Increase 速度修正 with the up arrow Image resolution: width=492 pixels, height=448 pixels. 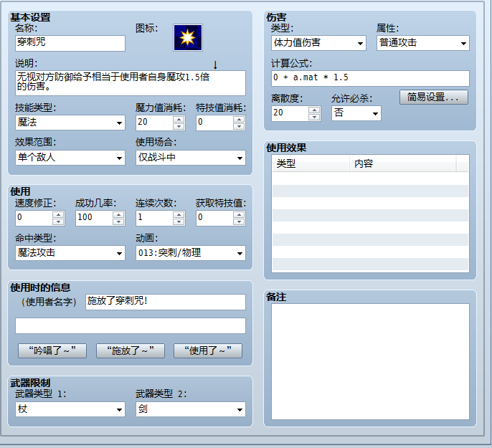pyautogui.click(x=58, y=214)
